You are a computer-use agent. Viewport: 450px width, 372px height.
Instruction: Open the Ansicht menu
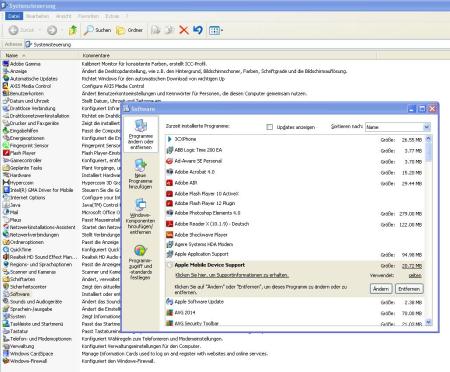(x=63, y=16)
